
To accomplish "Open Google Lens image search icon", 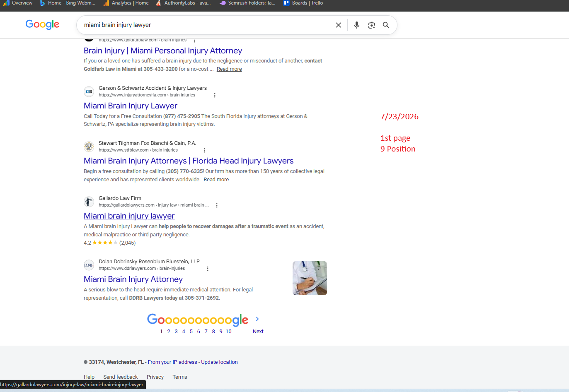I will [x=372, y=25].
